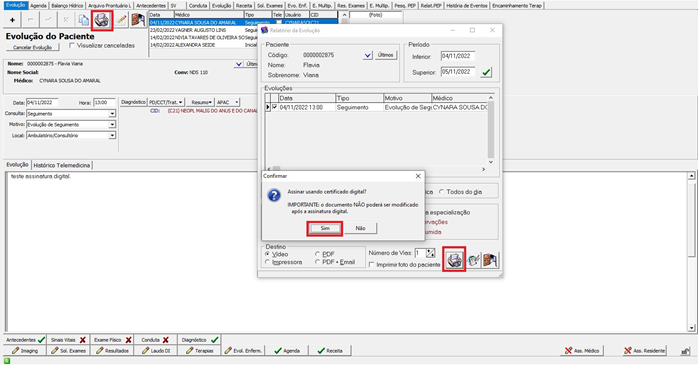The image size is (698, 373).
Task: Click the exit door icon in main toolbar
Action: (138, 20)
